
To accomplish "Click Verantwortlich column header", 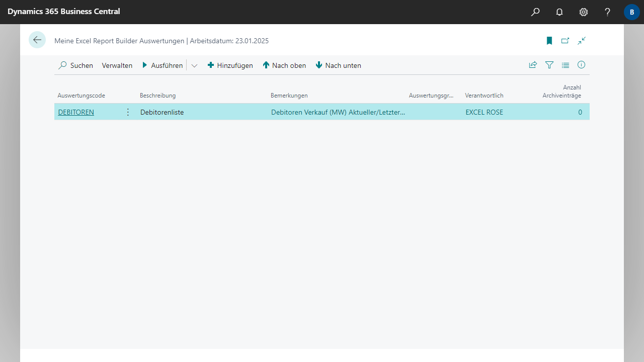I will 484,96.
